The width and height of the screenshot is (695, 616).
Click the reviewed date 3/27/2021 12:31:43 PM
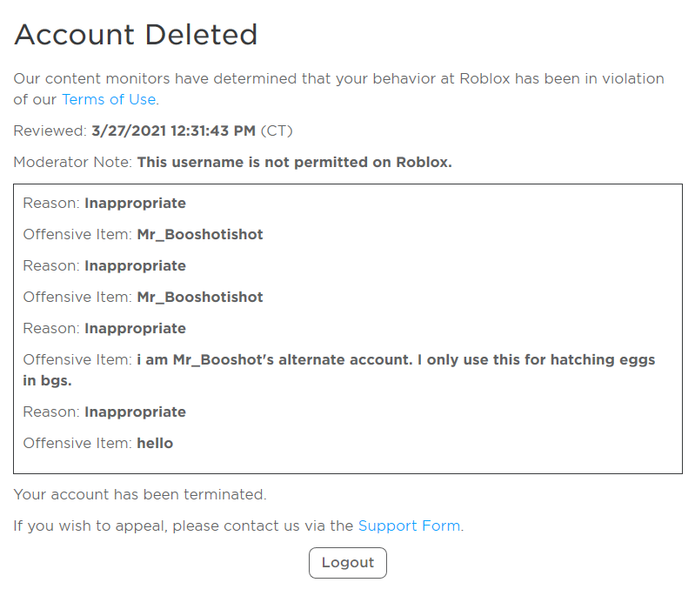tap(173, 131)
